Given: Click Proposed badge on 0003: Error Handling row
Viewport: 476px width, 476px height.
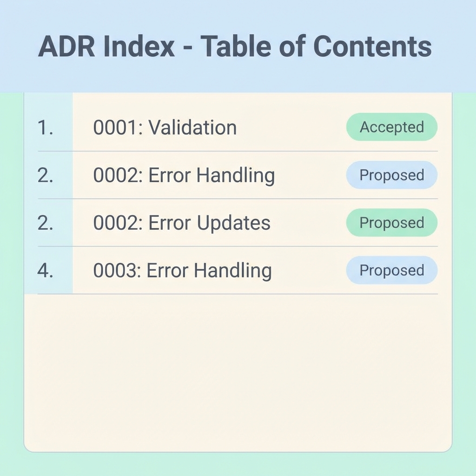Looking at the screenshot, I should click(391, 271).
